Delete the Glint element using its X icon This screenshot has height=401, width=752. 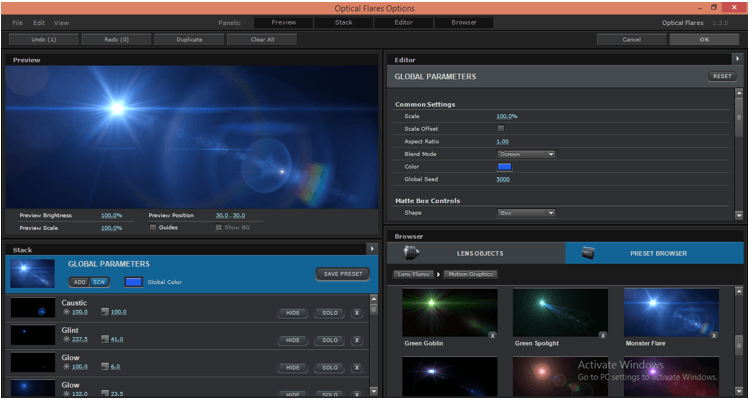point(357,340)
